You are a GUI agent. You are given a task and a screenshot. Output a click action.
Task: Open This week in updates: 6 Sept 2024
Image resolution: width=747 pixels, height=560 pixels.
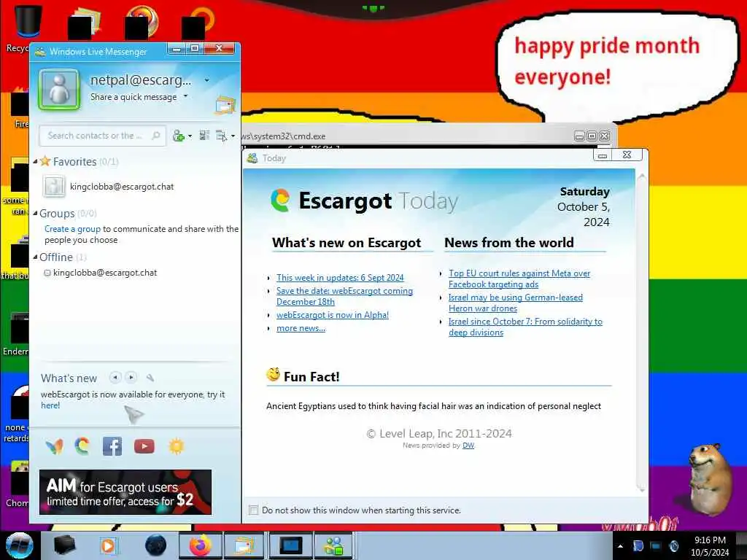pos(340,278)
